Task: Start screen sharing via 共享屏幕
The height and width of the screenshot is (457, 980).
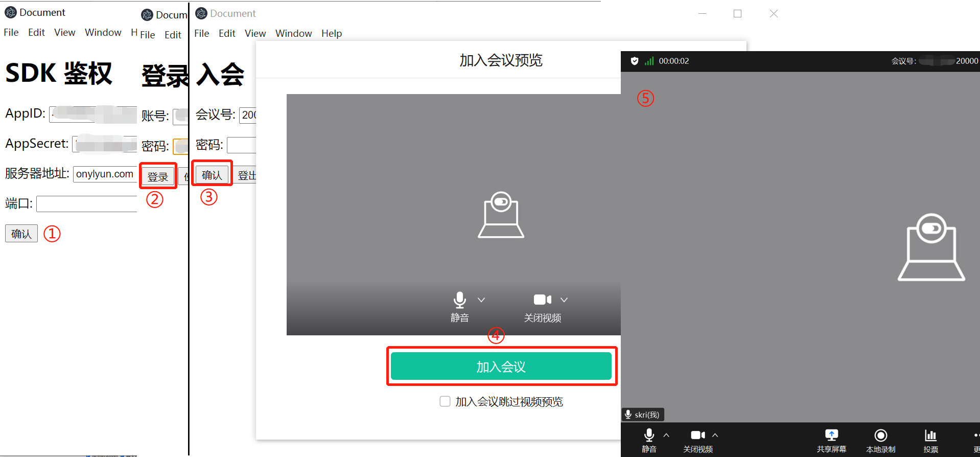Action: (x=831, y=441)
